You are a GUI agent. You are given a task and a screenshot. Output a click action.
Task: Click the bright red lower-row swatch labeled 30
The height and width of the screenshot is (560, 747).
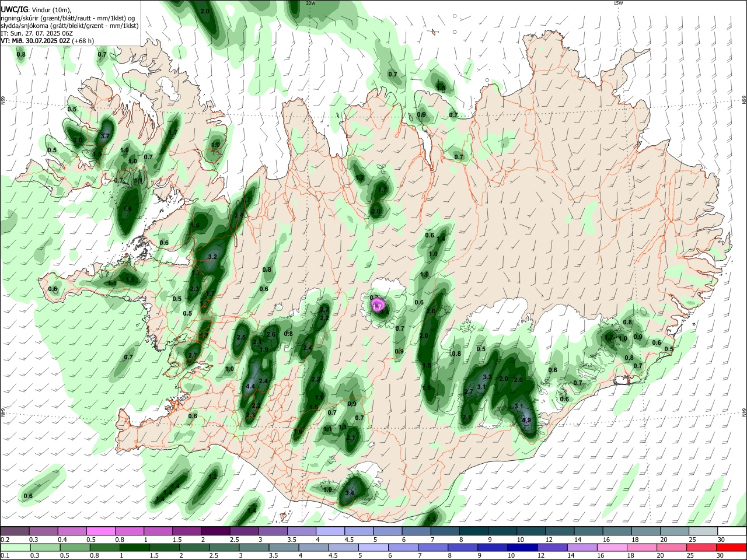tap(732, 547)
